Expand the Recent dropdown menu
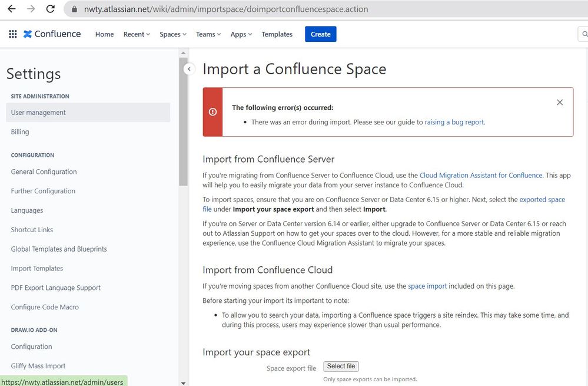This screenshot has height=386, width=588. [137, 34]
